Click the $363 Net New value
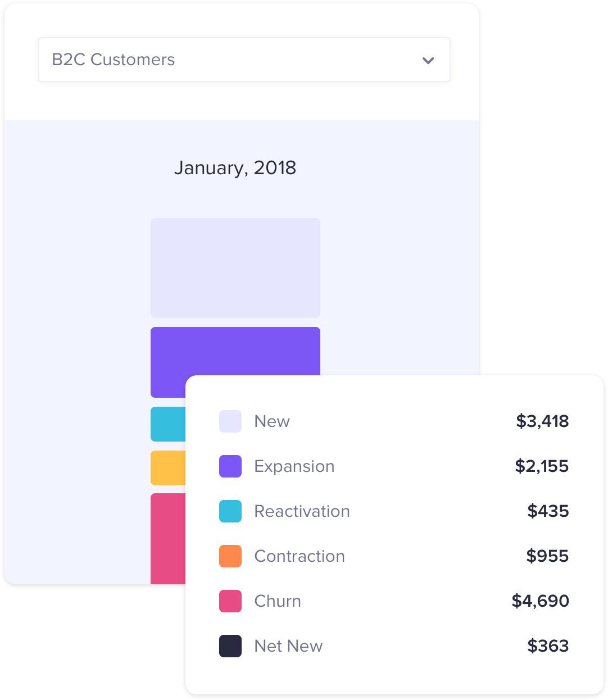 coord(548,646)
